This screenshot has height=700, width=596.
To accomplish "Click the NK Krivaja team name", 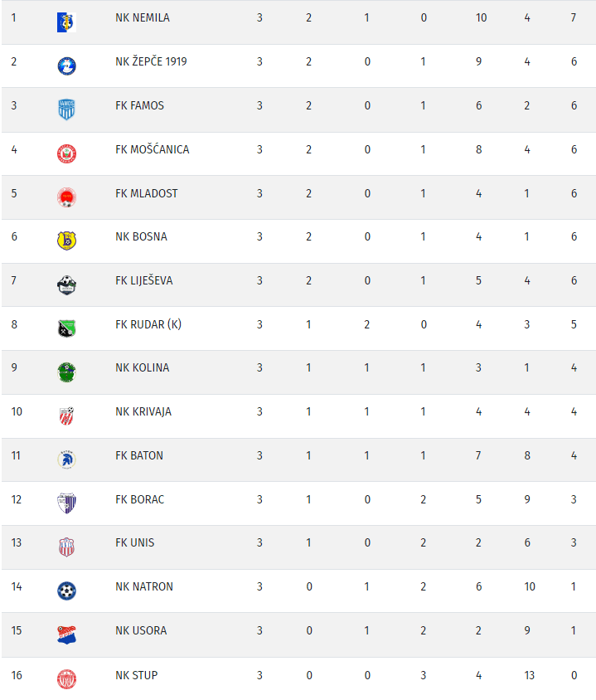I will click(x=143, y=411).
